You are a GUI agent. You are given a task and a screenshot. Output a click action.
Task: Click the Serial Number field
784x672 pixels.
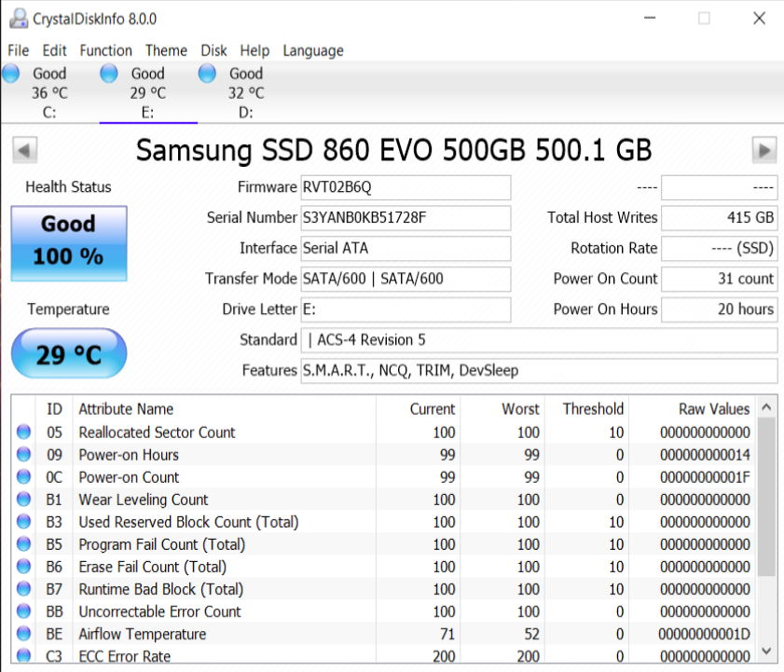(406, 218)
